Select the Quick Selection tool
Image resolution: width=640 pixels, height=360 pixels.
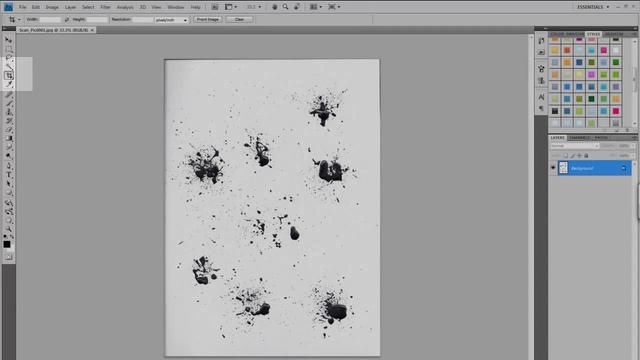(9, 67)
